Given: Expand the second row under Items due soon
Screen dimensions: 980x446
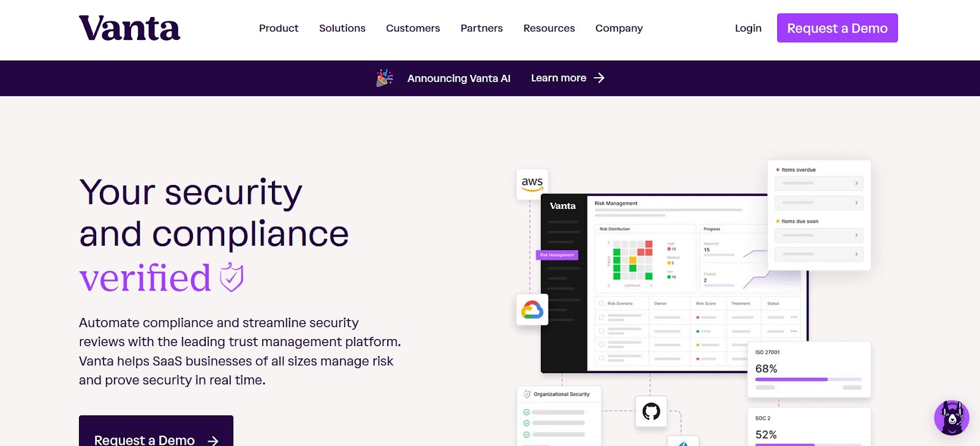Looking at the screenshot, I should click(x=819, y=254).
